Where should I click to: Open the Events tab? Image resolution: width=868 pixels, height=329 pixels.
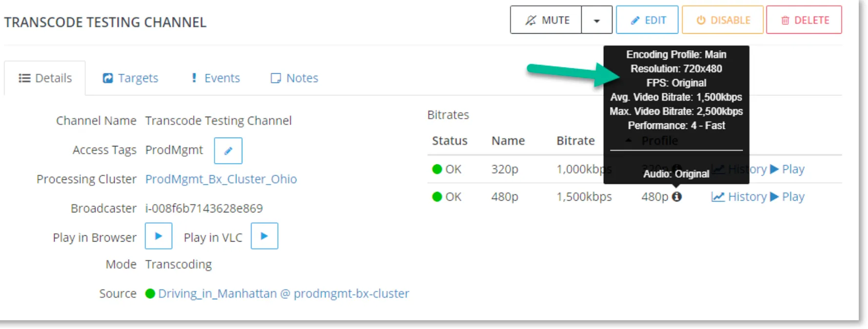pyautogui.click(x=215, y=78)
